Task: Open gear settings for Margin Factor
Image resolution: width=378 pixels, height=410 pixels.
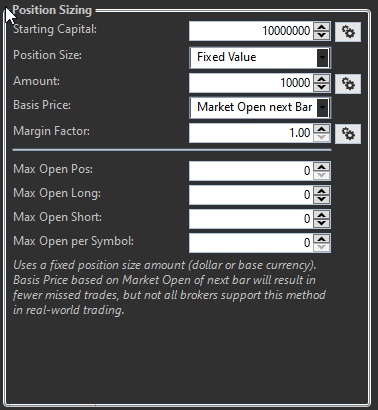Action: (348, 134)
